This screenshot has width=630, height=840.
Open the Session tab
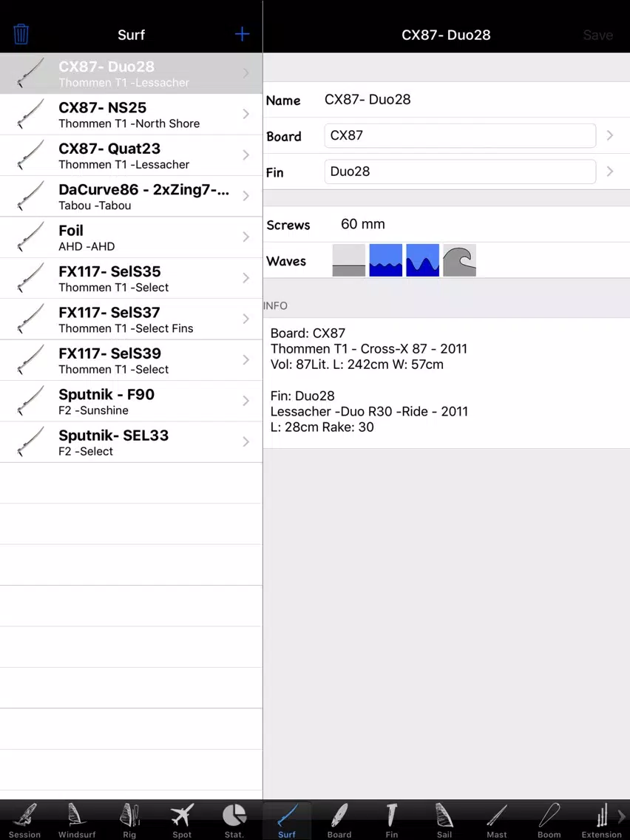[x=24, y=820]
